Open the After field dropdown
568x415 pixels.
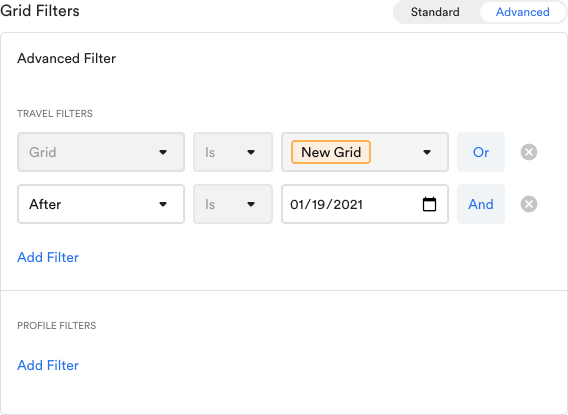click(101, 204)
